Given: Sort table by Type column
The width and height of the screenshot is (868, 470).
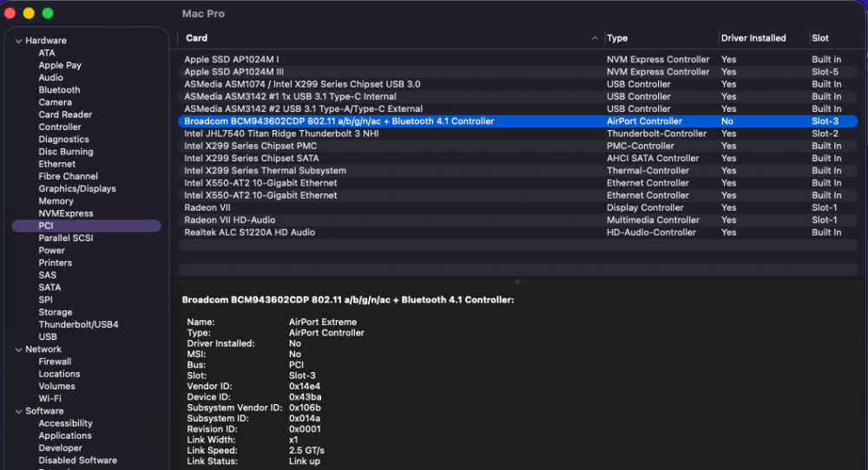Looking at the screenshot, I should coord(617,38).
